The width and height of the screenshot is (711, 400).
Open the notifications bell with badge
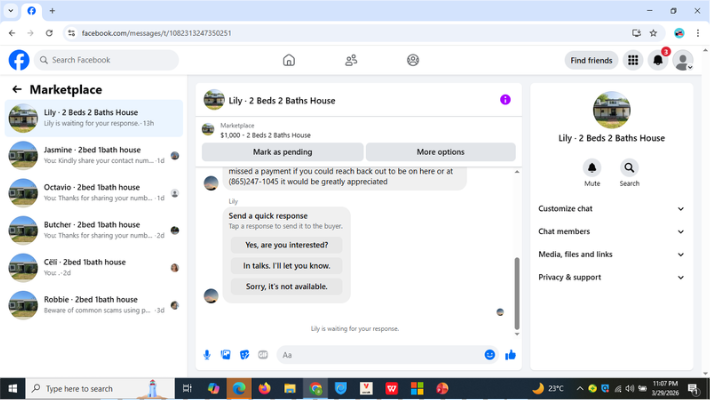click(658, 60)
